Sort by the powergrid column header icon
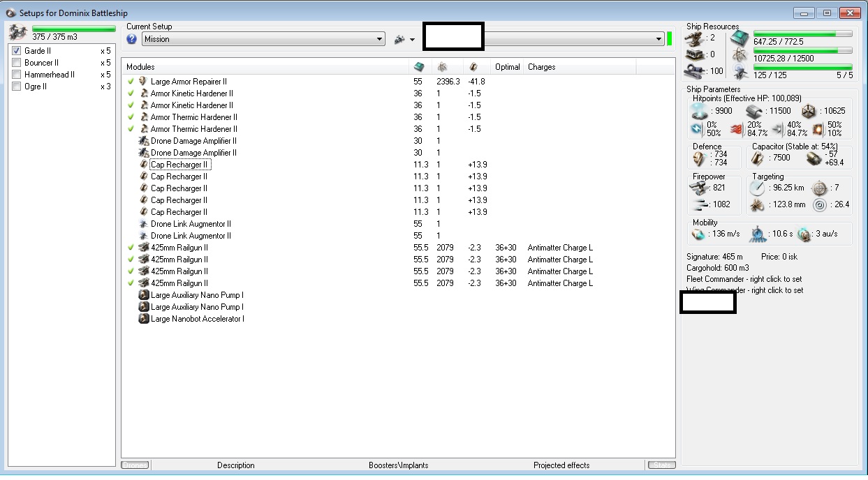Image resolution: width=868 pixels, height=480 pixels. [442, 67]
